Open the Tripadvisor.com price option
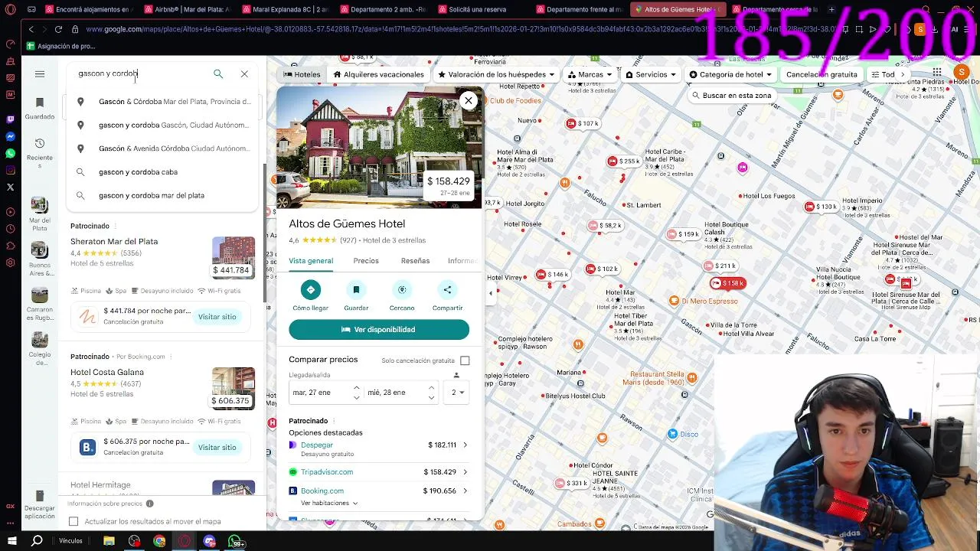 coord(379,472)
